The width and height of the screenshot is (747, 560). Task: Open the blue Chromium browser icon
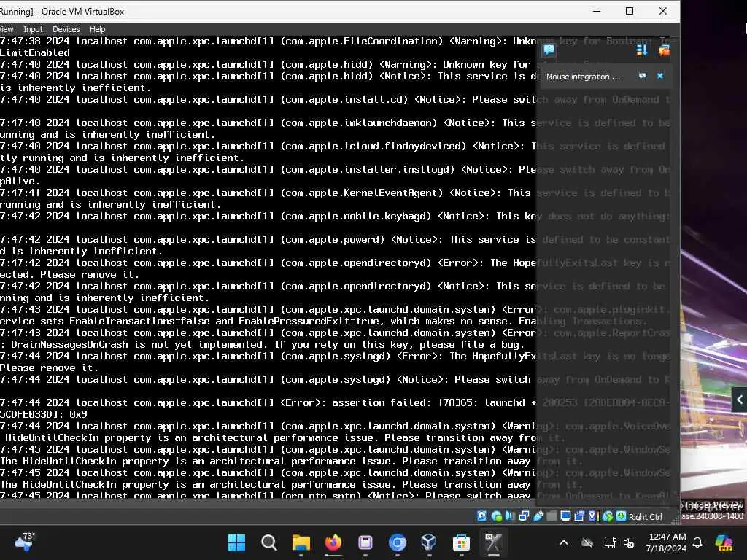pyautogui.click(x=398, y=542)
